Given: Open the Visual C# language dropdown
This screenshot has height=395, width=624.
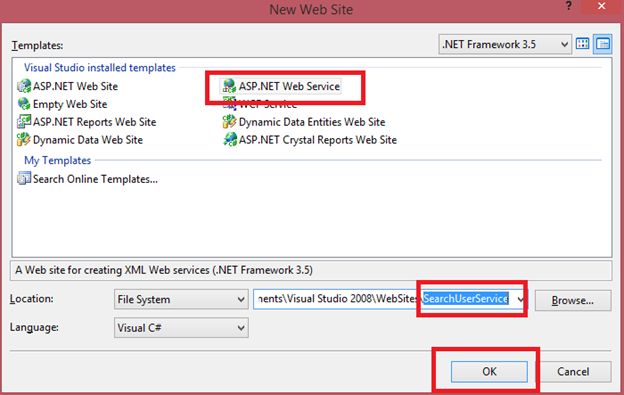Looking at the screenshot, I should 181,328.
